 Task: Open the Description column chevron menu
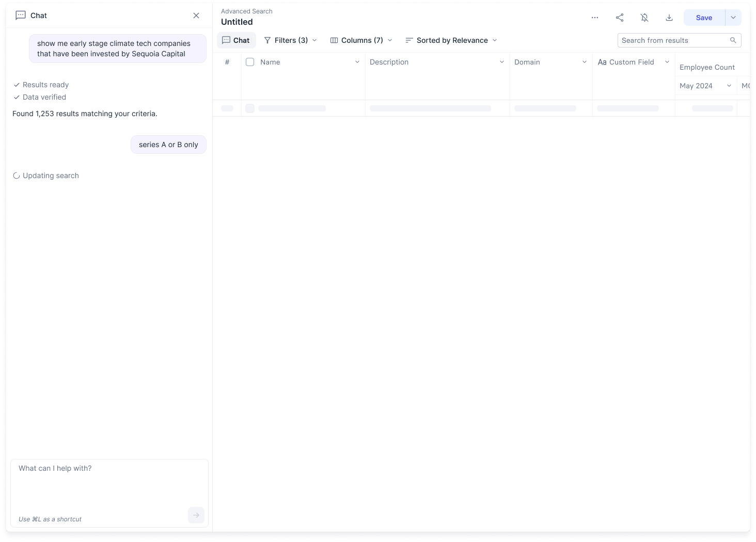tap(501, 62)
